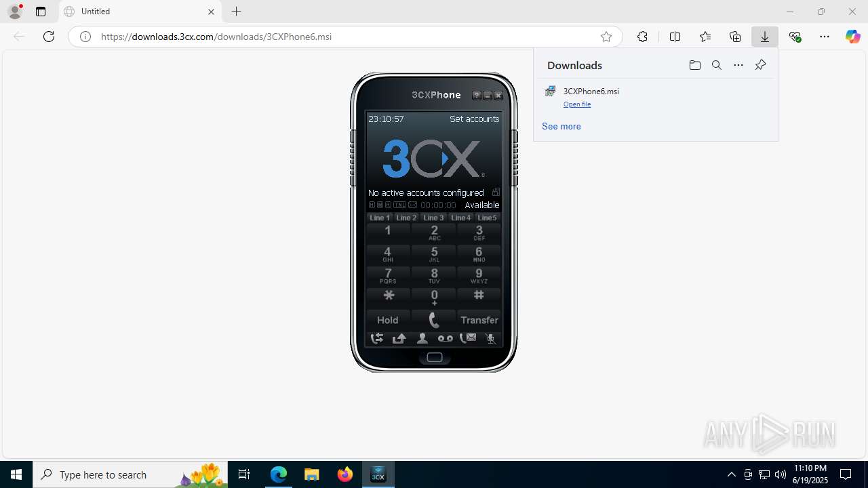The width and height of the screenshot is (868, 488).
Task: Dial digit 1 on the keypad
Action: (388, 232)
